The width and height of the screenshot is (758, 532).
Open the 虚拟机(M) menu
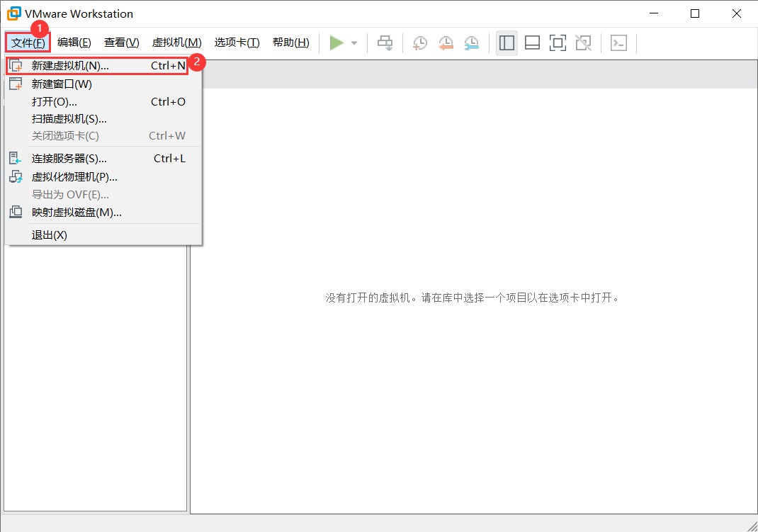click(x=176, y=43)
